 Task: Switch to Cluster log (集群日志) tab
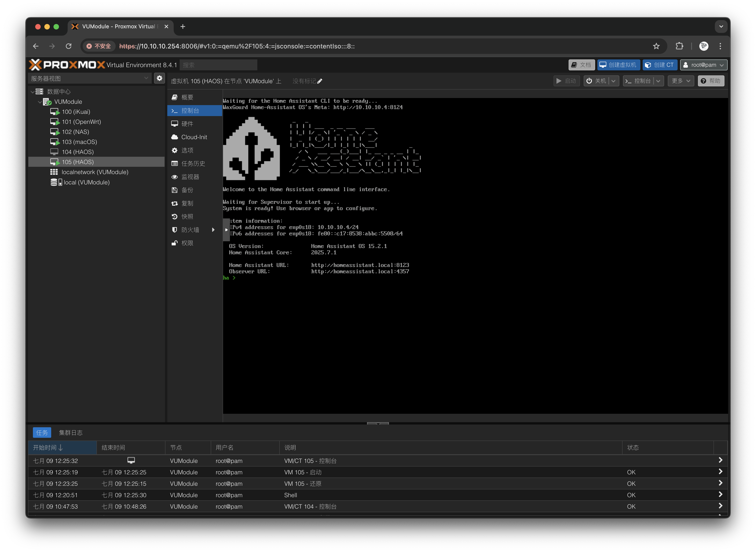[71, 433]
